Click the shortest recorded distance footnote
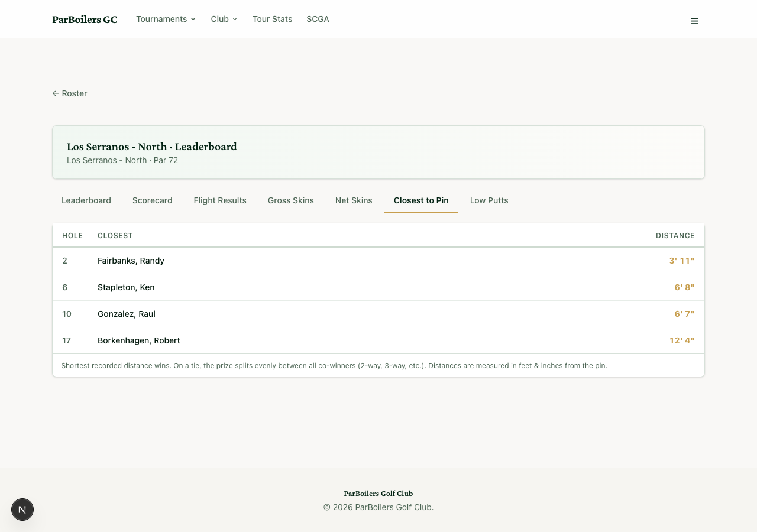This screenshot has width=757, height=532. (x=334, y=366)
